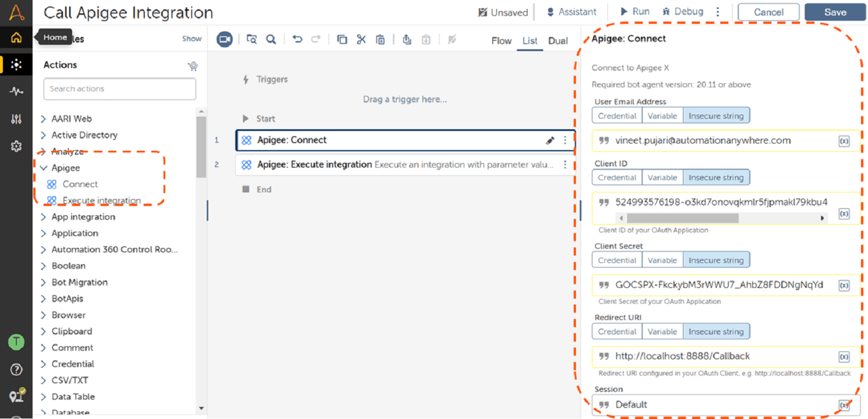Insert variable into Client Secret field

844,285
